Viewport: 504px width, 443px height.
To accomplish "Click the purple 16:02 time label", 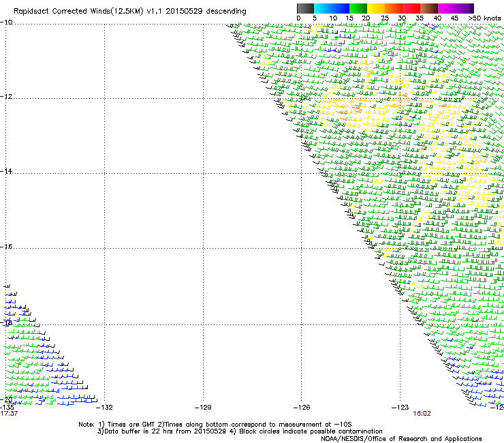I will [x=422, y=414].
